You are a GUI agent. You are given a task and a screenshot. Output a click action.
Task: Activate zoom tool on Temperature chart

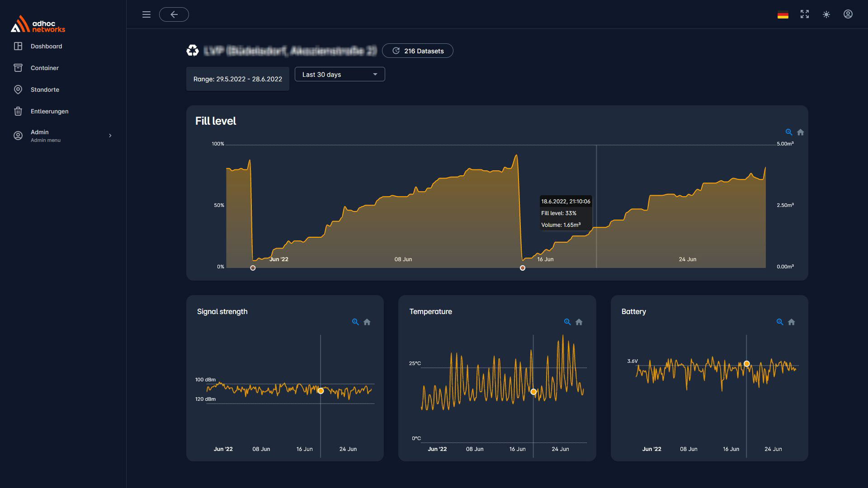[x=567, y=322]
